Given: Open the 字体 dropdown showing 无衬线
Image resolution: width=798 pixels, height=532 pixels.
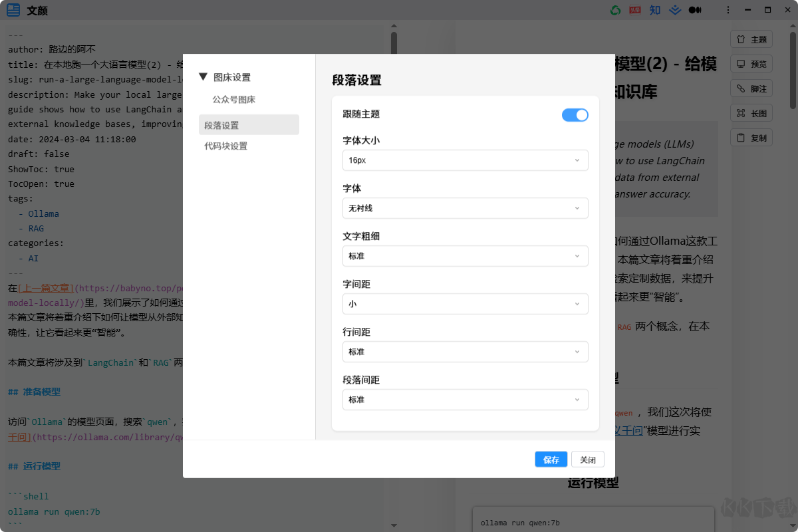Looking at the screenshot, I should pos(465,208).
